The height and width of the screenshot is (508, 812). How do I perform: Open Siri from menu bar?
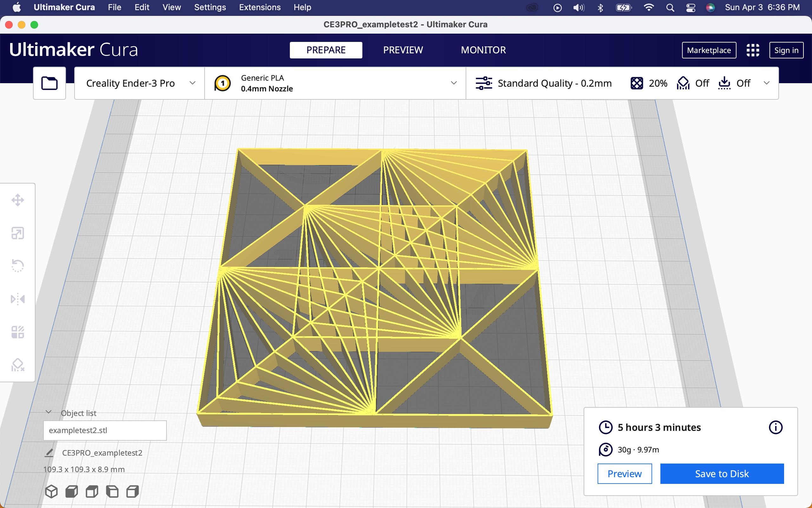[710, 7]
